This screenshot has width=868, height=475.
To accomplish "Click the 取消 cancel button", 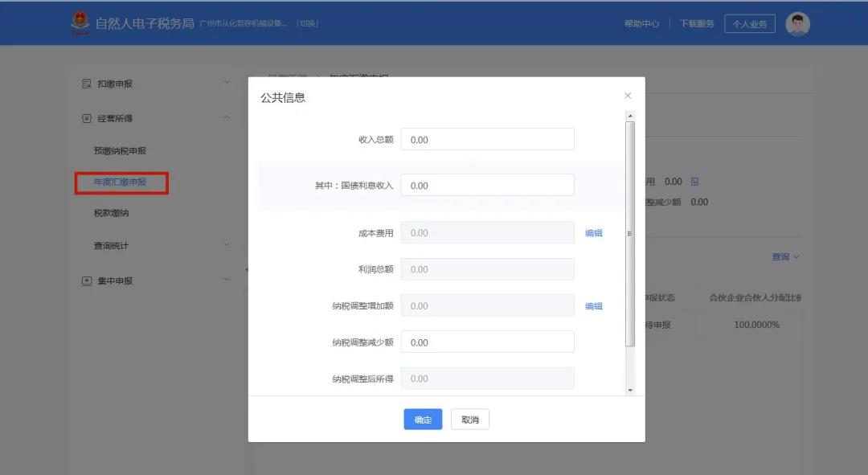I will (469, 419).
